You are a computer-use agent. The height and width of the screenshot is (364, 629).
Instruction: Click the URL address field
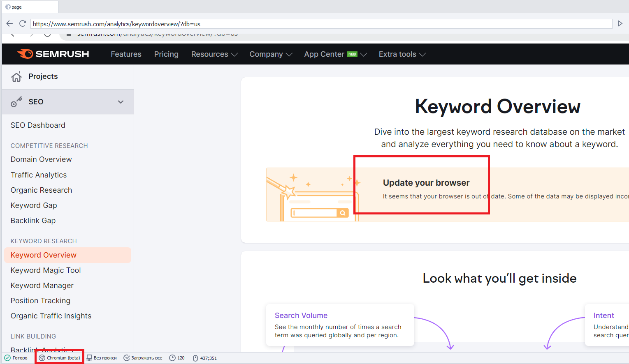pos(321,24)
